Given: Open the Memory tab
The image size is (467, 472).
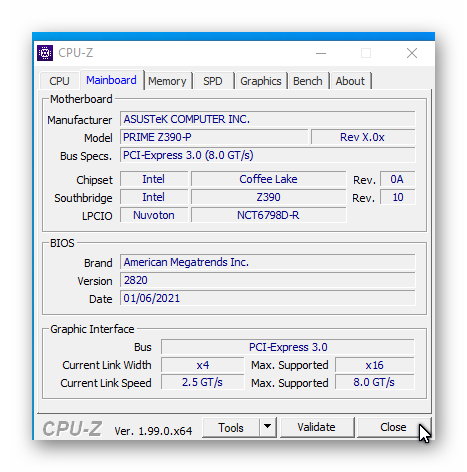Looking at the screenshot, I should (167, 81).
